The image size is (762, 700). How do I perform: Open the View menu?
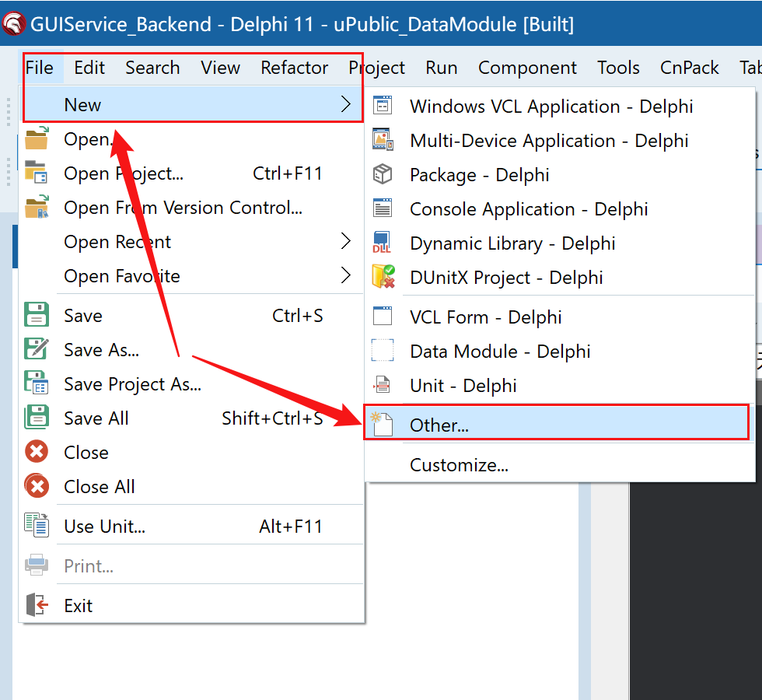click(221, 68)
